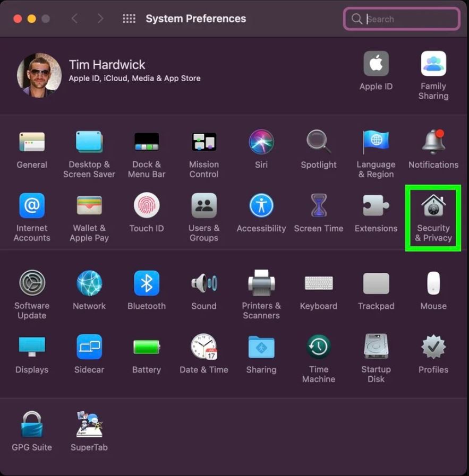Click the red close window button
Screen dimensions: 469x476
[x=18, y=19]
